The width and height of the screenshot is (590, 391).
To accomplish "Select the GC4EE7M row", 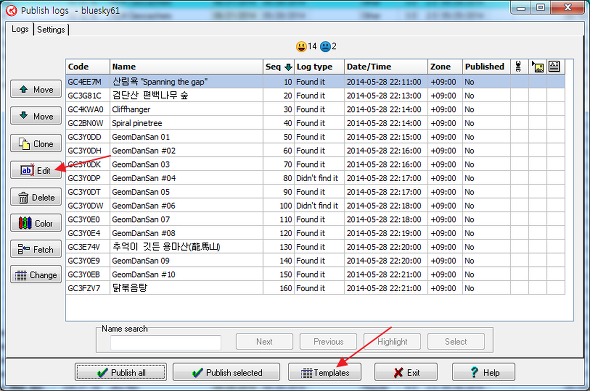I will tap(315, 82).
